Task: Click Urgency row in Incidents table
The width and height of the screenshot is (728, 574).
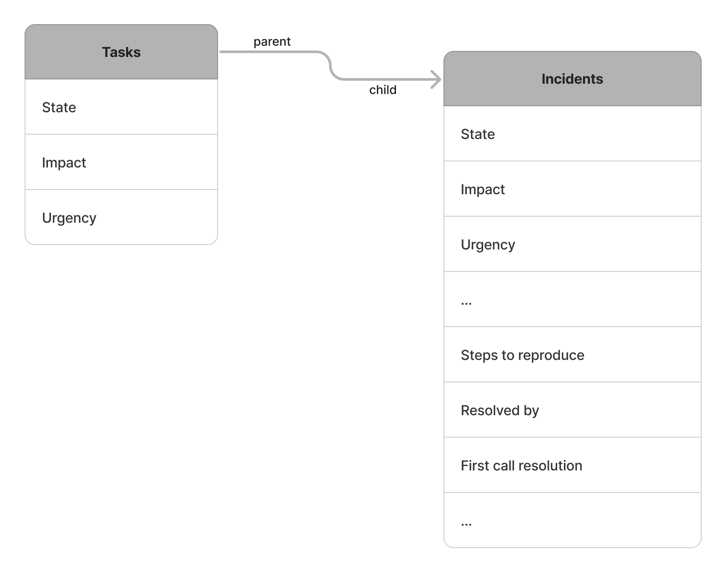Action: click(x=572, y=244)
